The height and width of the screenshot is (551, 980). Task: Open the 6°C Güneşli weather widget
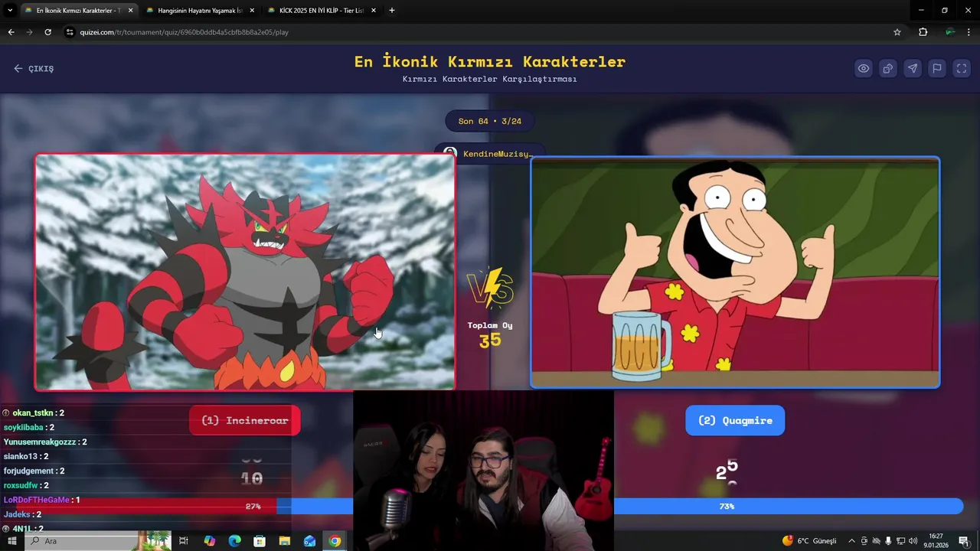[x=810, y=541]
